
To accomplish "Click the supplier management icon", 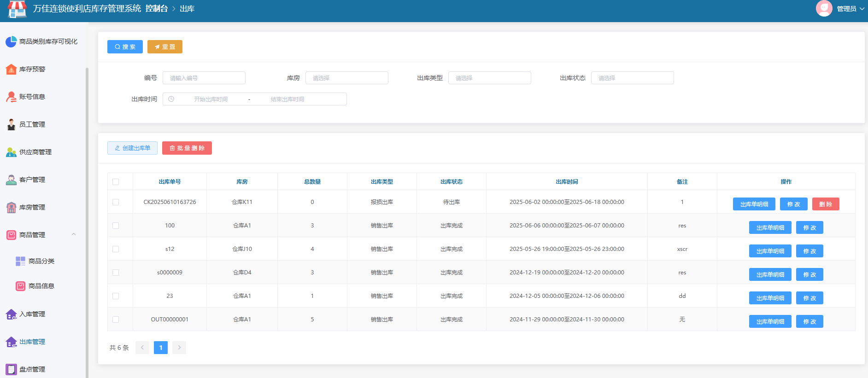I will 11,152.
